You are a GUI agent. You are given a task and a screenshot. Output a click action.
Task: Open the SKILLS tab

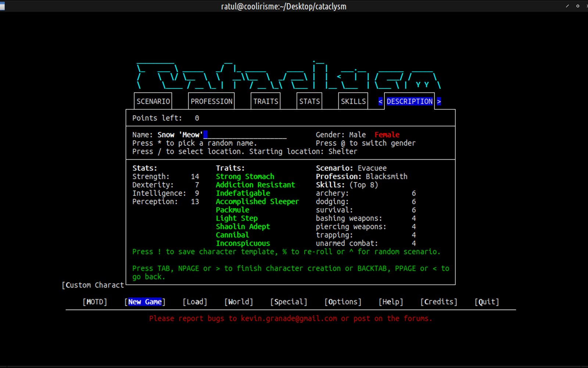(x=353, y=101)
